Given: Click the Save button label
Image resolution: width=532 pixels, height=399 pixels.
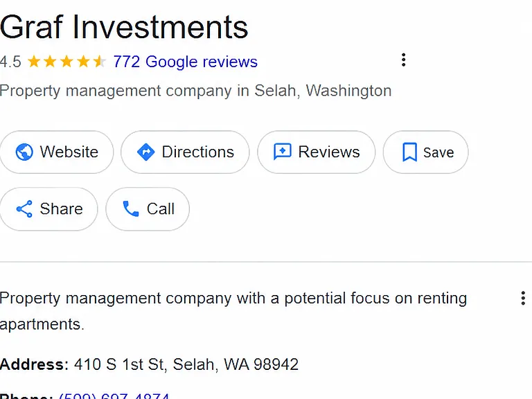Looking at the screenshot, I should click(x=438, y=152).
